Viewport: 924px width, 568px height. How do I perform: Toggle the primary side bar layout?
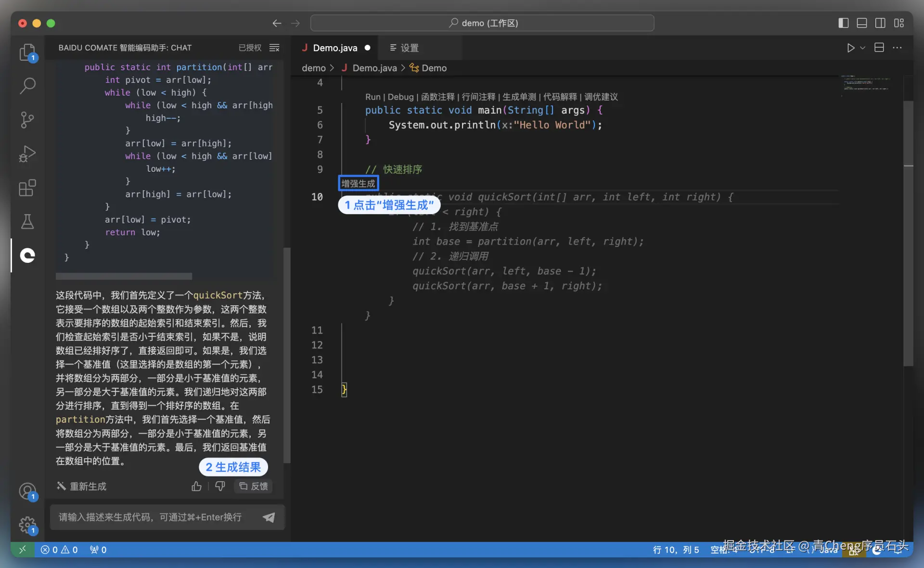tap(843, 23)
